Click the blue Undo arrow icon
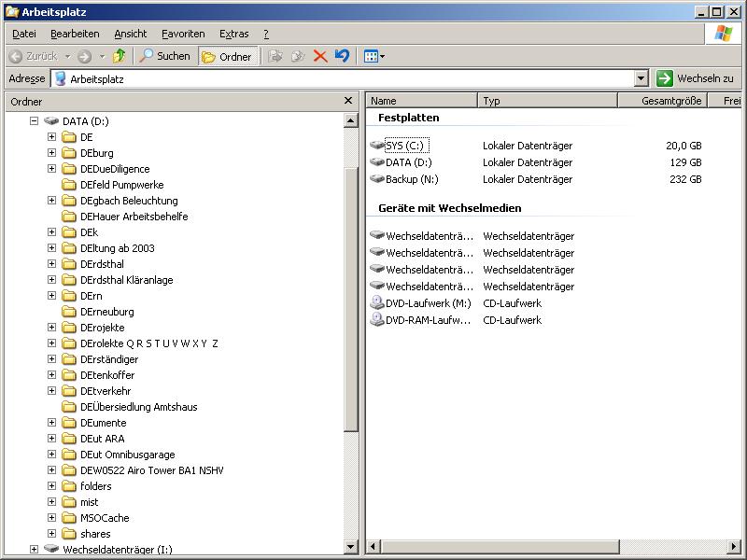The width and height of the screenshot is (747, 560). (x=342, y=56)
